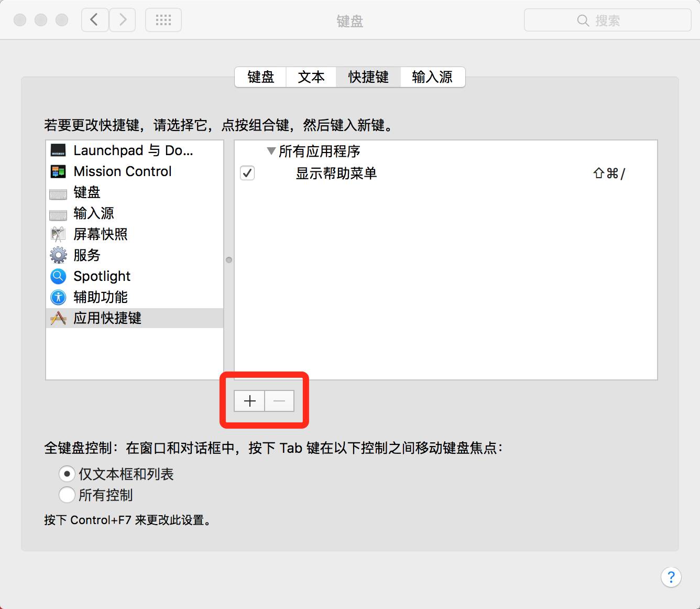
Task: Add a new shortcut with plus button
Action: [x=249, y=401]
